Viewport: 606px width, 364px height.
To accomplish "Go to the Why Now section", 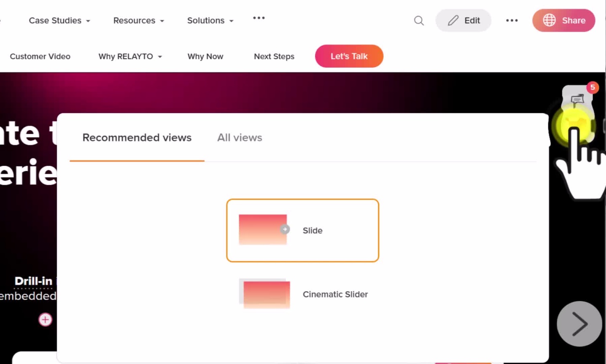I will 205,56.
